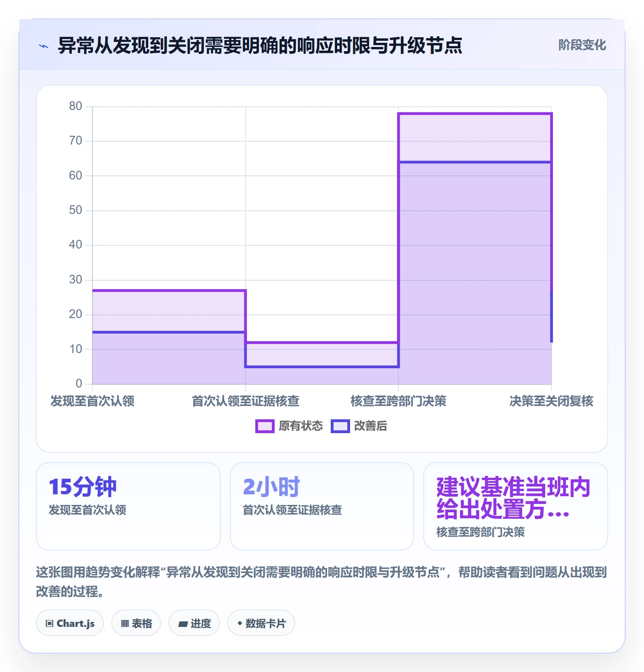The image size is (644, 672).
Task: Click the 20 y-axis tick label
Action: (75, 314)
